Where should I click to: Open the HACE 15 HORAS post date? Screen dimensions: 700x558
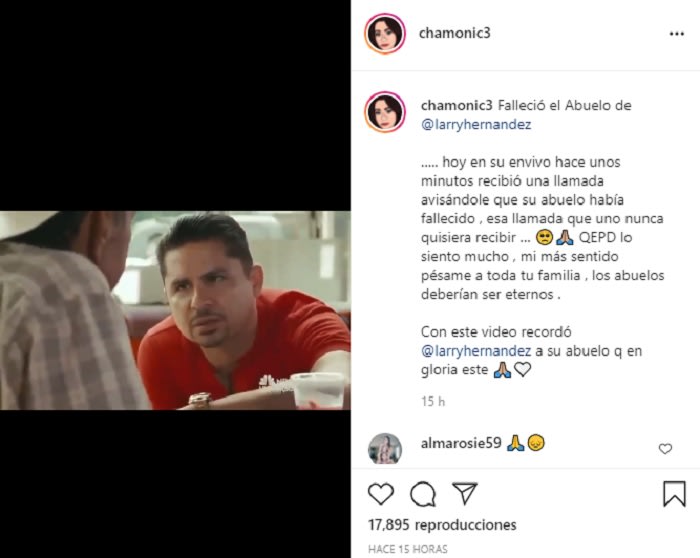(408, 549)
